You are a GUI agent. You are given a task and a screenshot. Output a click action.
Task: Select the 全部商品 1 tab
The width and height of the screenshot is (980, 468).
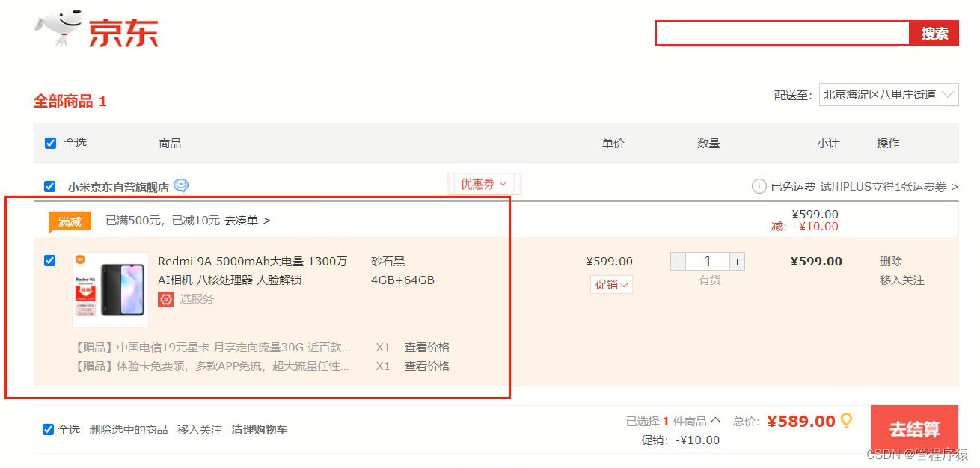pos(70,101)
